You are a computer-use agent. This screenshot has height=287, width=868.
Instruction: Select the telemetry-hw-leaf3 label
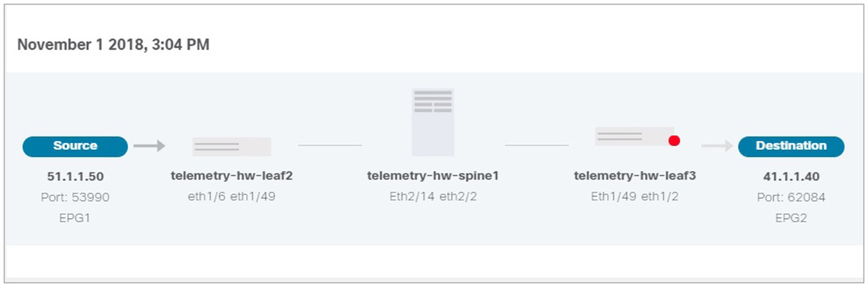pos(635,176)
